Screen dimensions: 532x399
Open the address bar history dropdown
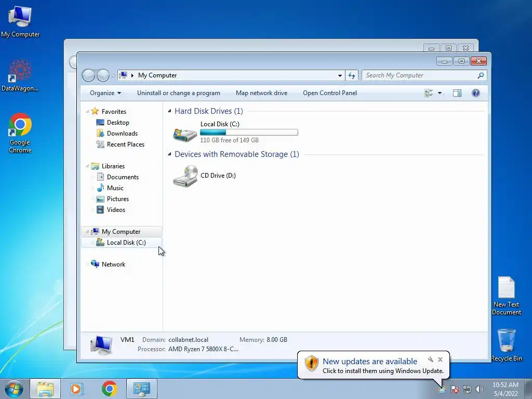tap(340, 76)
